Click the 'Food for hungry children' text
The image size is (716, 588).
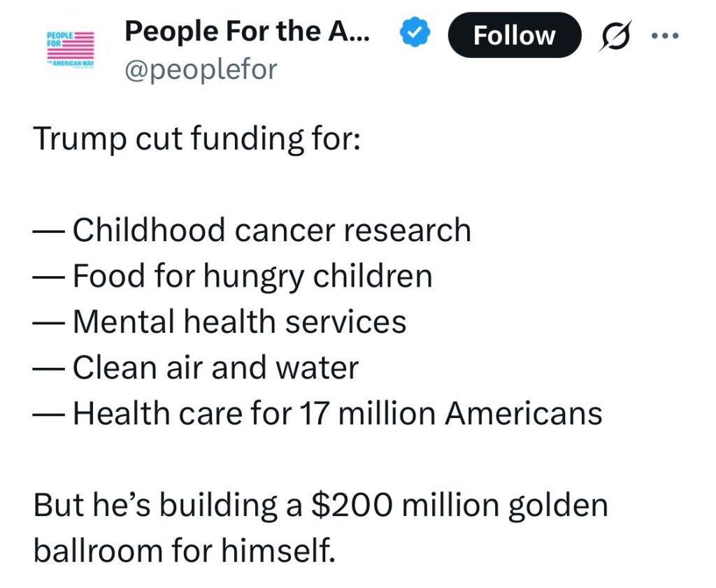[252, 276]
